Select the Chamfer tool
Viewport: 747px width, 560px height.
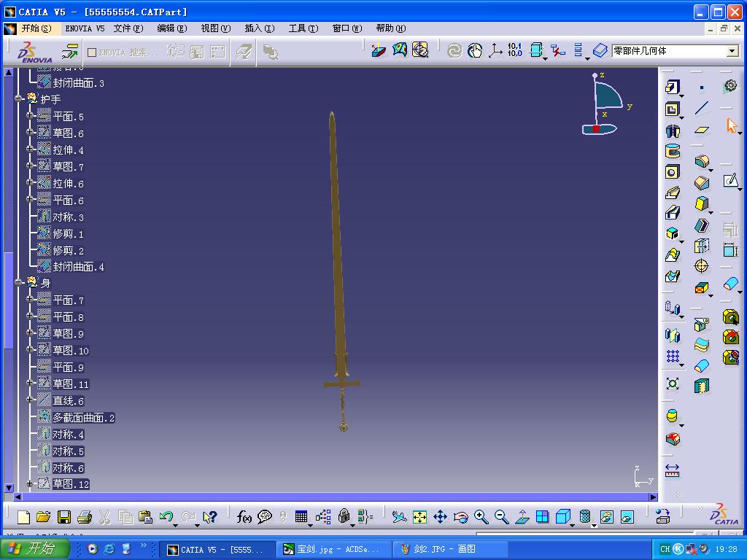701,183
